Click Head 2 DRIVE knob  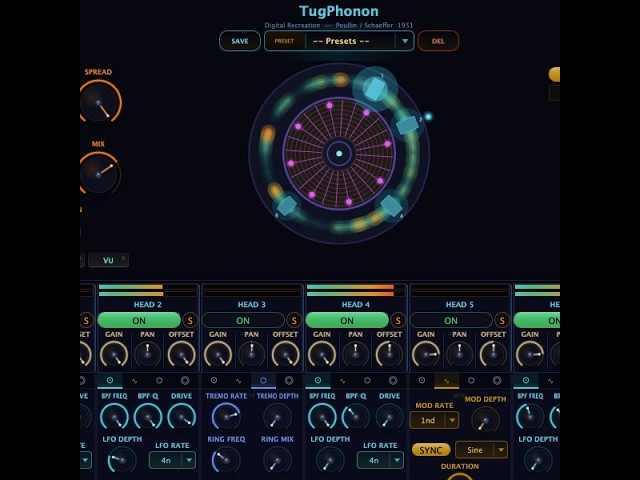(181, 416)
